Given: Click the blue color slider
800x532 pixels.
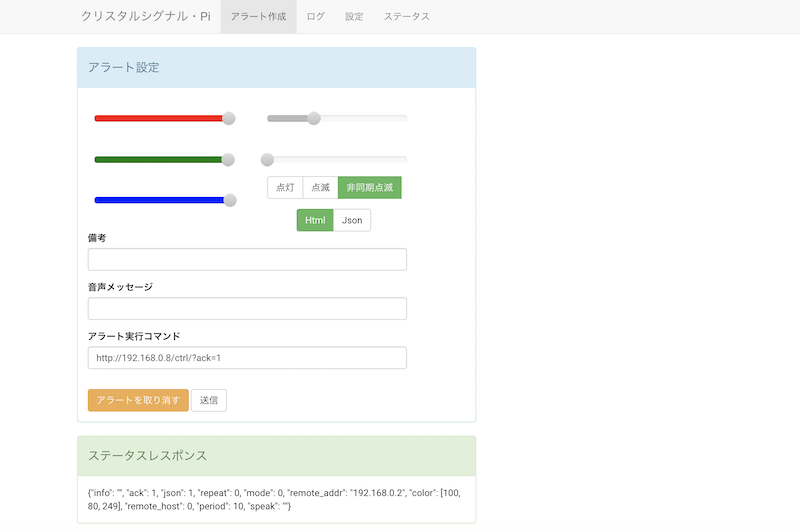Looking at the screenshot, I should pyautogui.click(x=165, y=200).
